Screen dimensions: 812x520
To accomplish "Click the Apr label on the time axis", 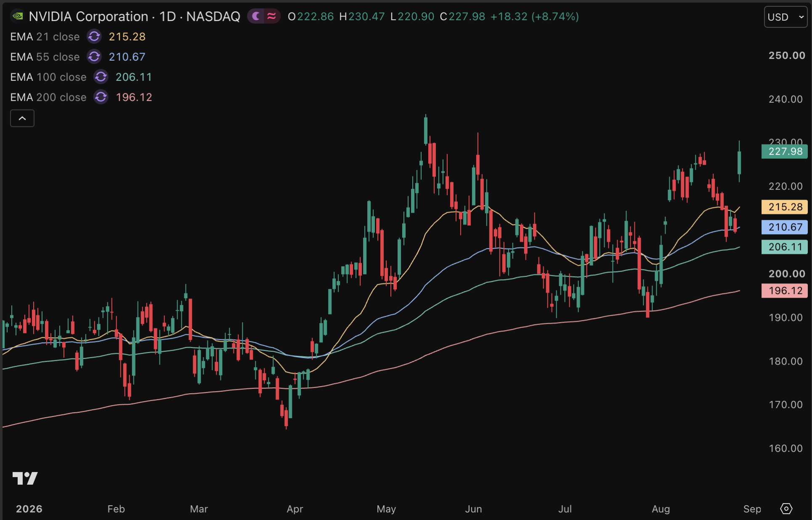I will point(295,509).
